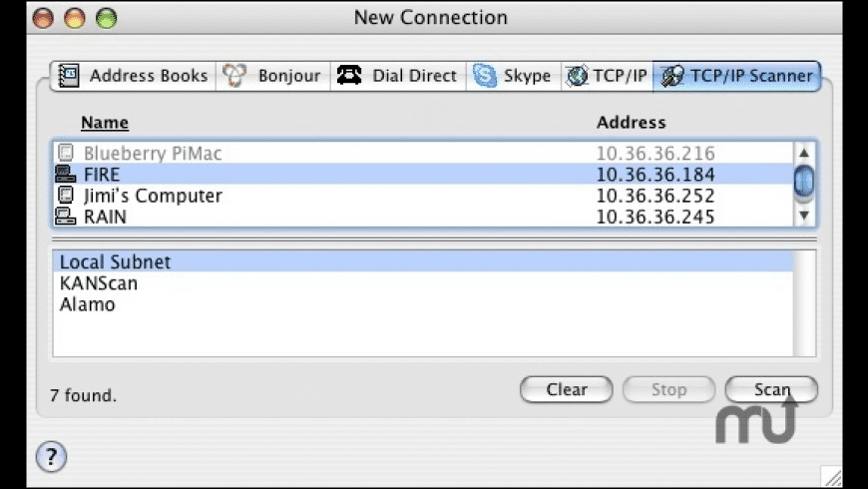The image size is (868, 489).
Task: Select the RAIN host name
Action: coord(105,217)
